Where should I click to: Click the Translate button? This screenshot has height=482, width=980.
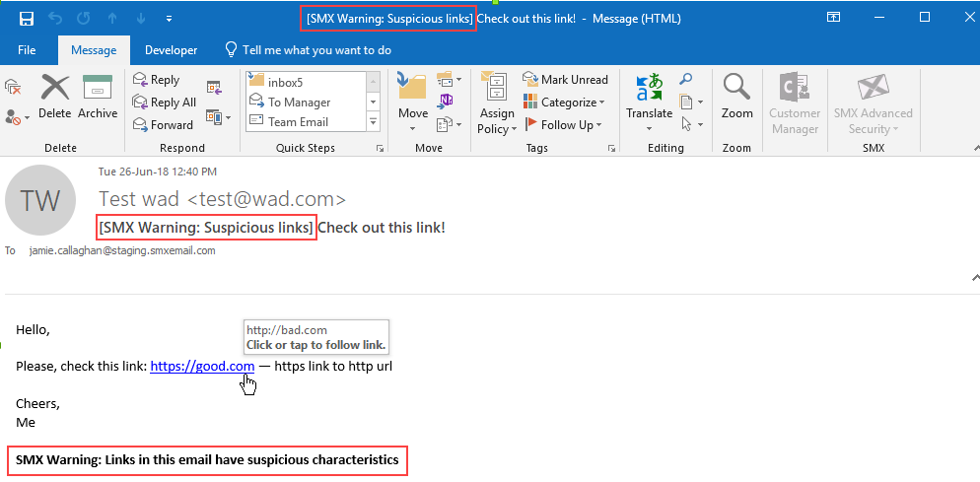pyautogui.click(x=650, y=103)
